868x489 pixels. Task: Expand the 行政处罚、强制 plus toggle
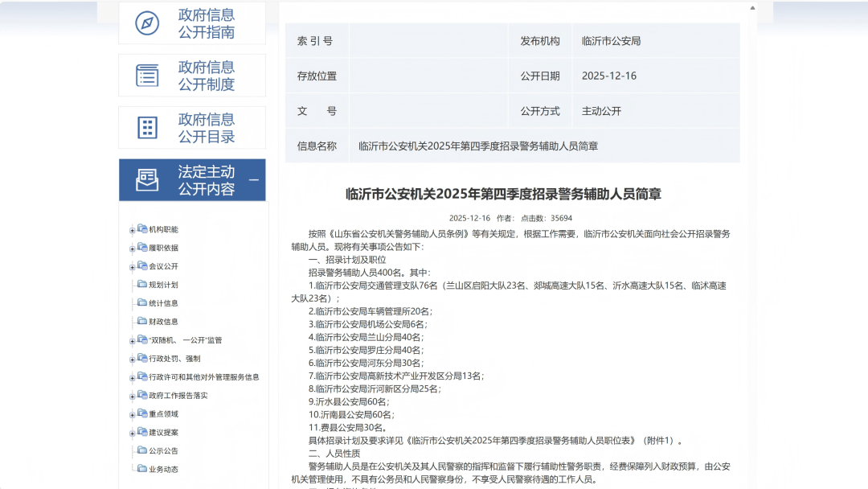pos(133,360)
